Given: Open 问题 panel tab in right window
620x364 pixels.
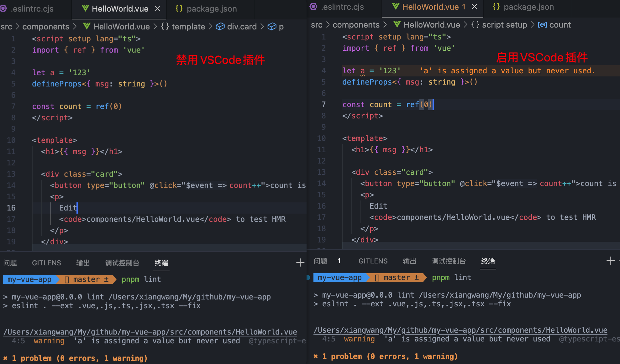Looking at the screenshot, I should 320,261.
